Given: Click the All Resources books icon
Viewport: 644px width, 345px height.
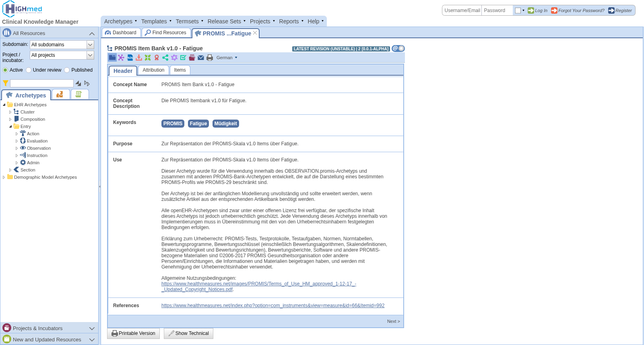Looking at the screenshot, I should 7,33.
